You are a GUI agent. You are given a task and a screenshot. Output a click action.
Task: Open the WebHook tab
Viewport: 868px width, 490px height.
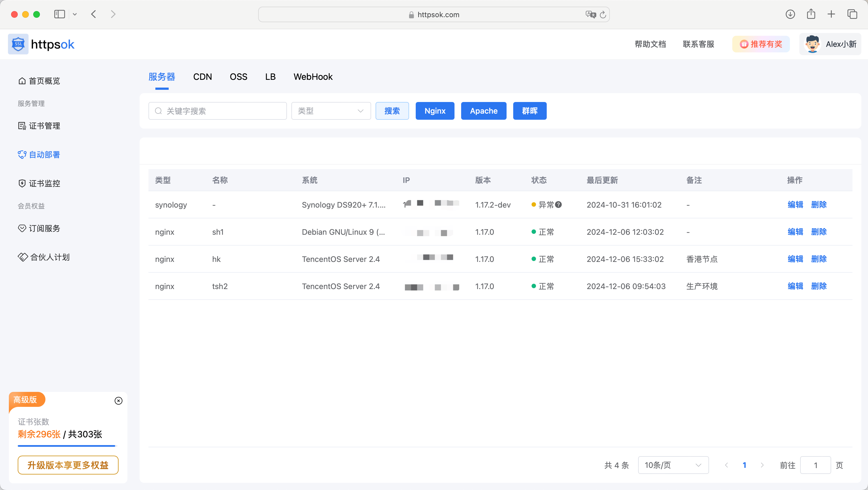point(313,76)
